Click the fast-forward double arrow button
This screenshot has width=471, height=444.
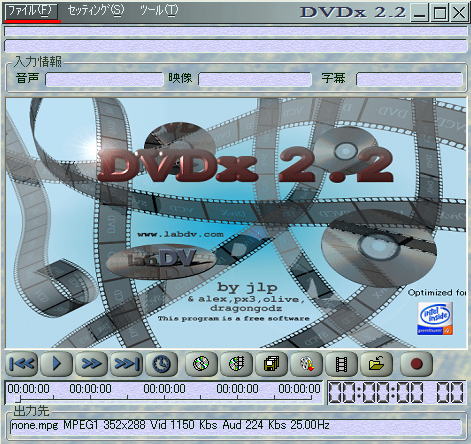91,364
